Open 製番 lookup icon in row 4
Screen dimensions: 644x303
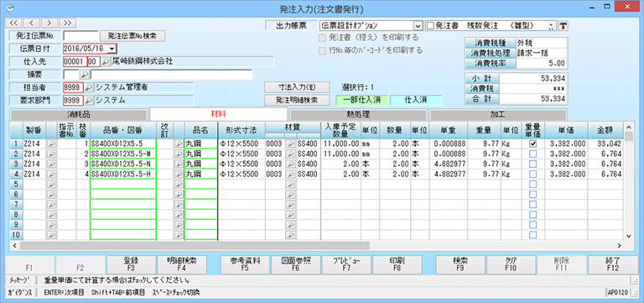tap(52, 174)
